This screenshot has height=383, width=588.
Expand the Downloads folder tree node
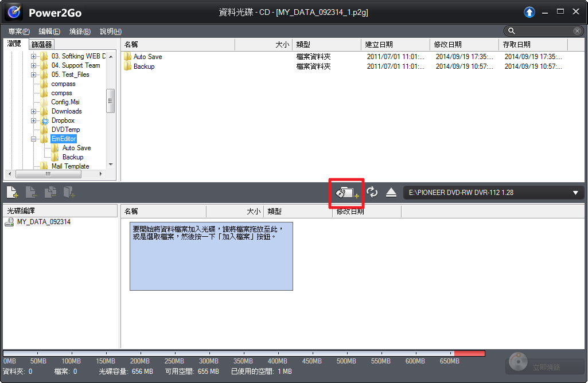pyautogui.click(x=34, y=111)
